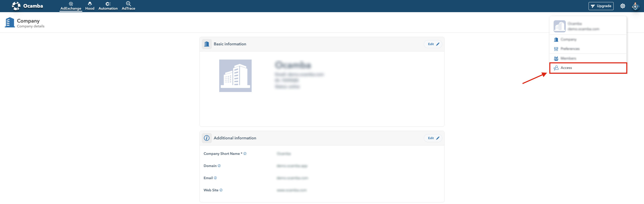
Task: Click the Upgrade button
Action: point(601,6)
